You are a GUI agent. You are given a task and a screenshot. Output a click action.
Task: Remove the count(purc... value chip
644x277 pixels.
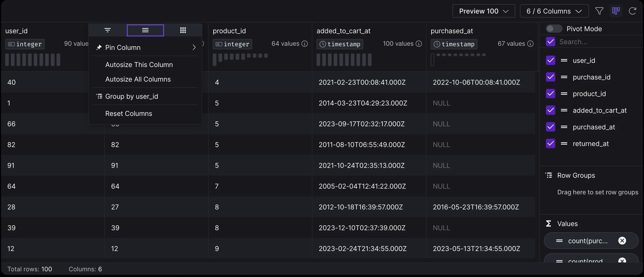(622, 241)
